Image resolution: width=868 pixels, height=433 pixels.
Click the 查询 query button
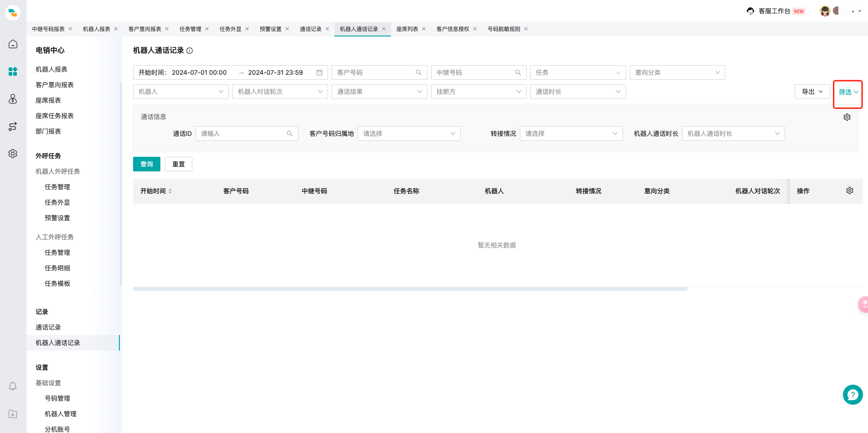[x=147, y=164]
